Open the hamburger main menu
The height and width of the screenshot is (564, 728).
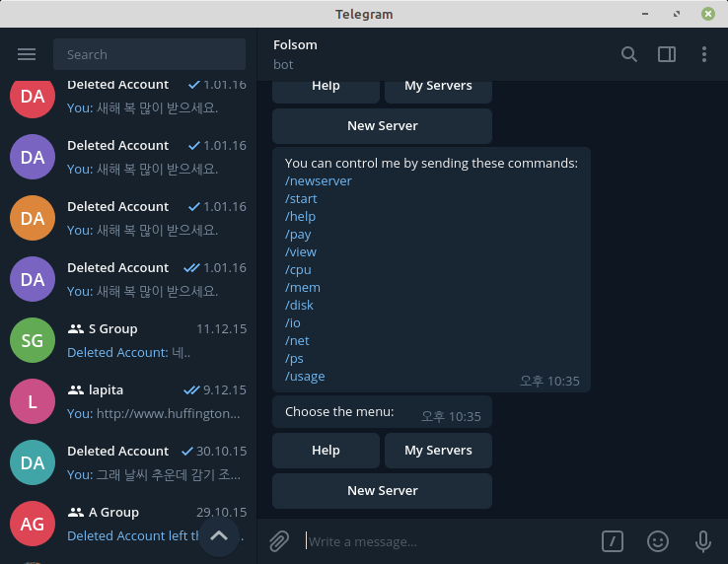[x=27, y=54]
